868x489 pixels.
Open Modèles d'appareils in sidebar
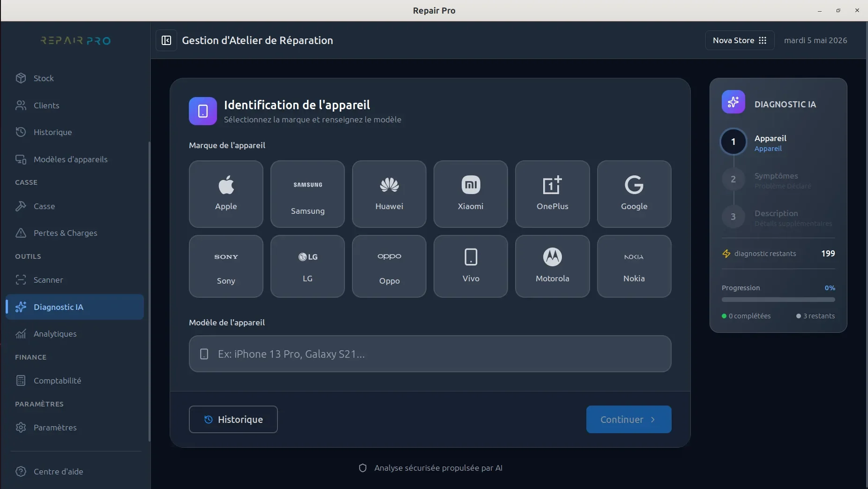pyautogui.click(x=75, y=159)
